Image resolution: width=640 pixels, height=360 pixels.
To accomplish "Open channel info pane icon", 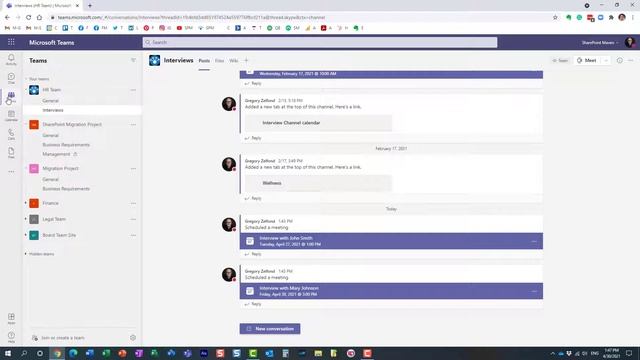I will [x=620, y=60].
